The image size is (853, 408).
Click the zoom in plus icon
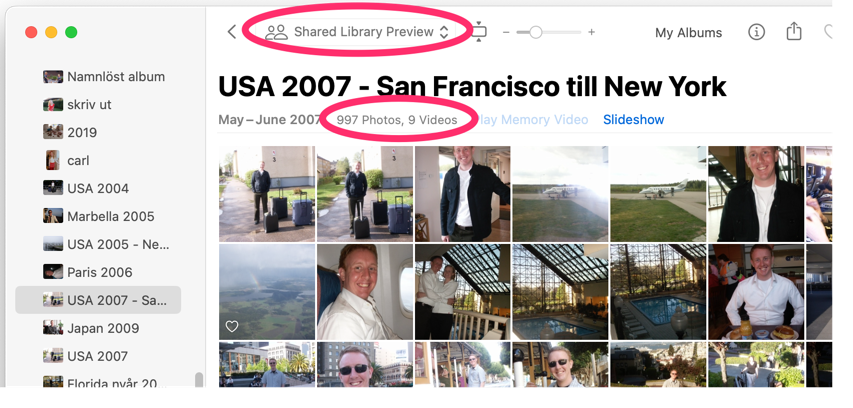[x=591, y=33]
